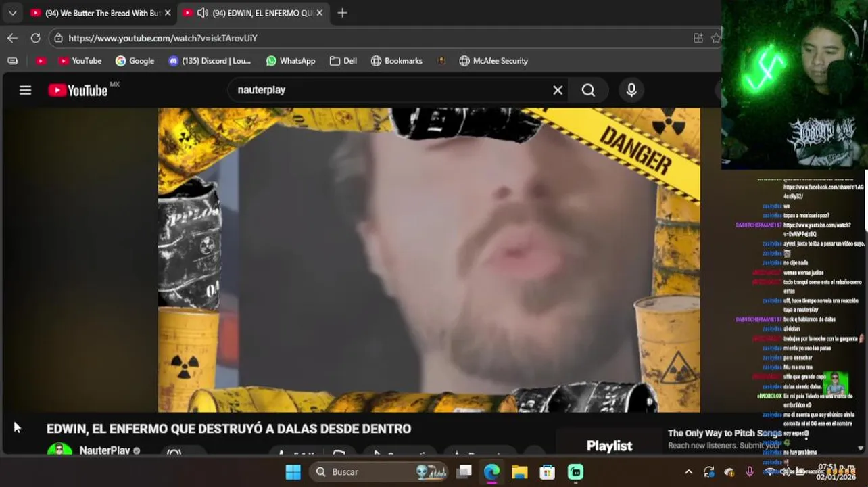Open the McAfee Security bookmark
The width and height of the screenshot is (868, 487).
coord(493,61)
